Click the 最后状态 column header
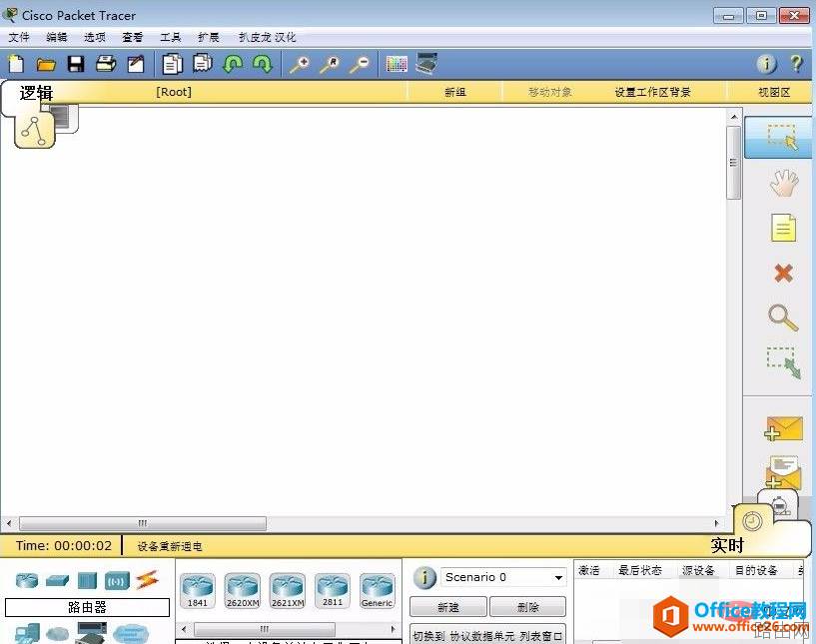 [x=640, y=571]
